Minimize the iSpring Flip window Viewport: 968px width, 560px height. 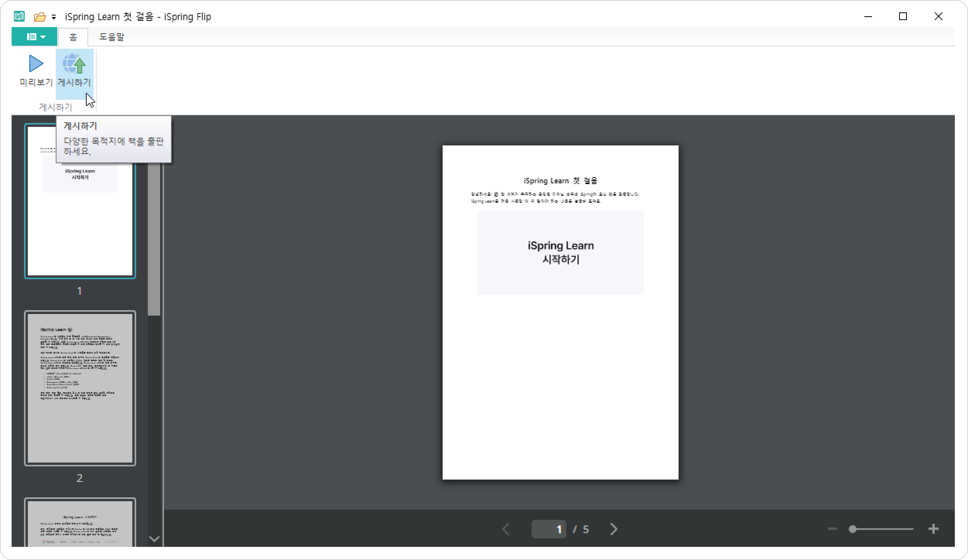868,17
